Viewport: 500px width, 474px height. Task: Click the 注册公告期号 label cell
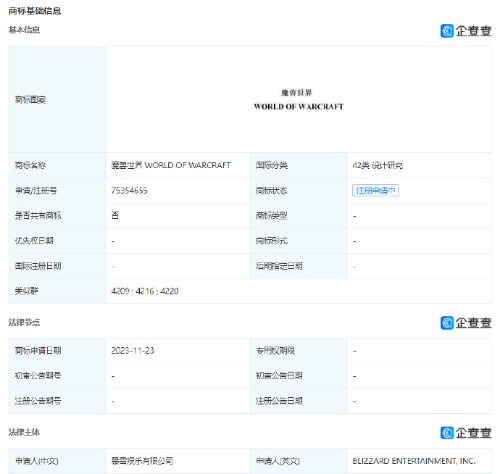coord(57,401)
